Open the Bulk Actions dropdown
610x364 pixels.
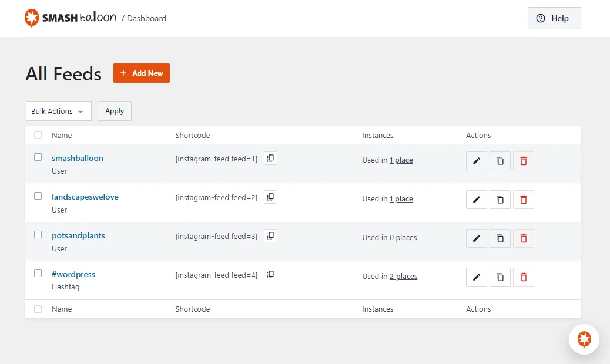[x=59, y=111]
